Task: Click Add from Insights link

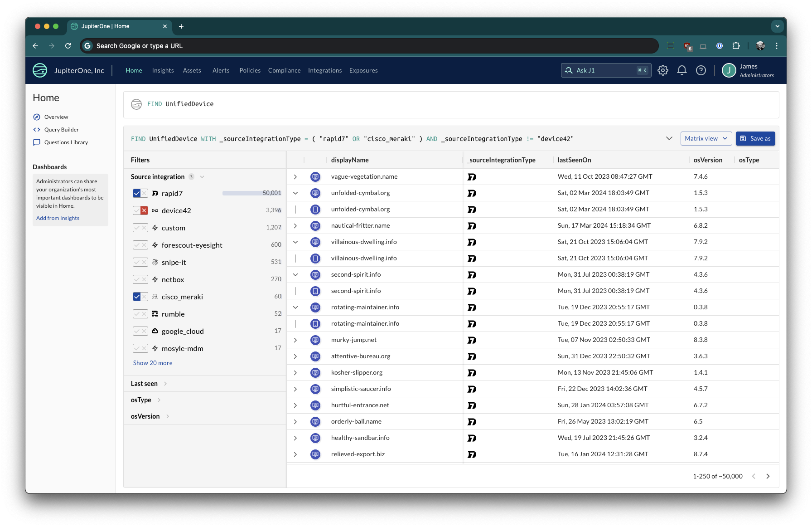Action: [58, 218]
